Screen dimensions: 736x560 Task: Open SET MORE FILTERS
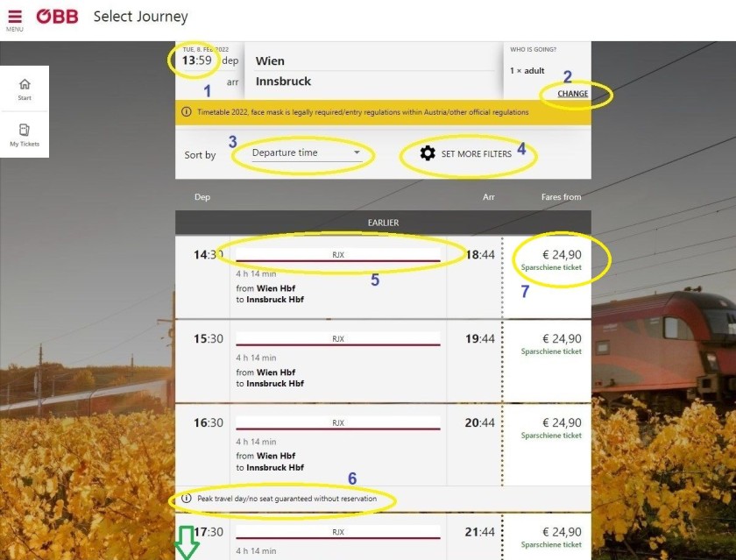pyautogui.click(x=476, y=153)
